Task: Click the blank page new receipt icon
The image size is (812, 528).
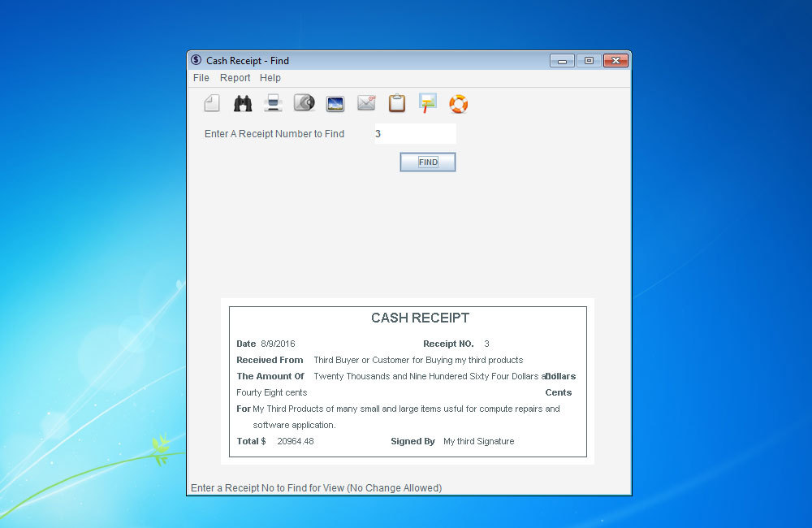Action: pos(212,104)
